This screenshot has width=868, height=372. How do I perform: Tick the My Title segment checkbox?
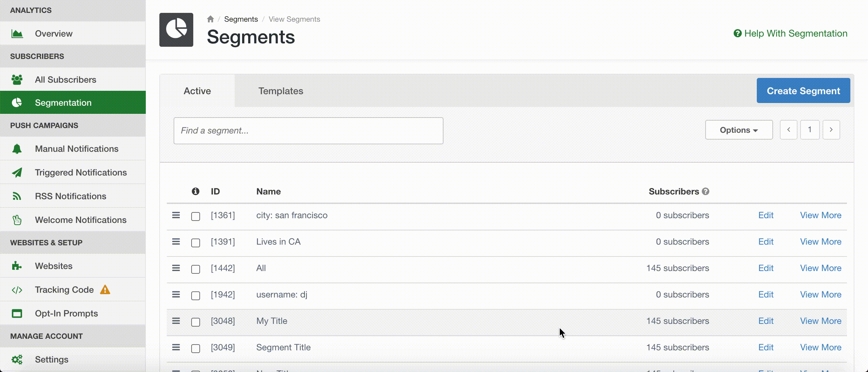point(196,322)
